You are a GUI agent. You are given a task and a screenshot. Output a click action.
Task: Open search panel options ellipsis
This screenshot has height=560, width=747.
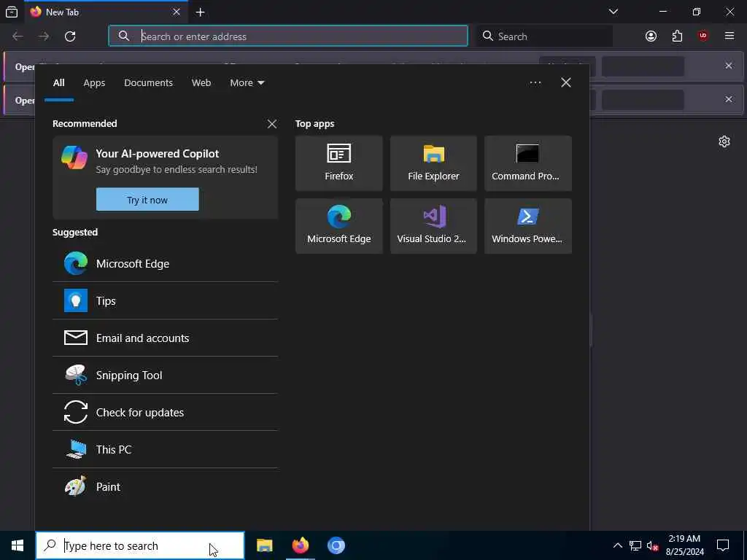coord(535,83)
